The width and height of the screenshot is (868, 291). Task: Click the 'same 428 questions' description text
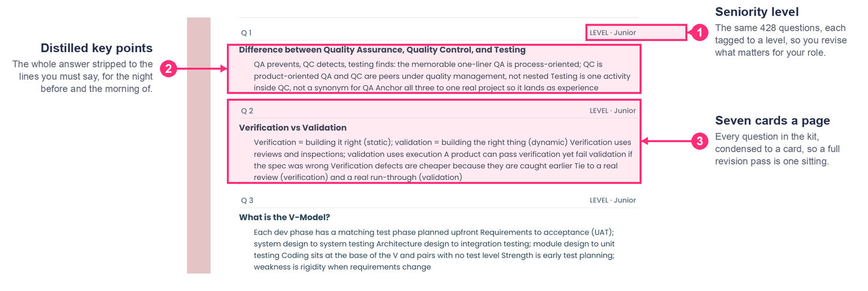pos(781,40)
